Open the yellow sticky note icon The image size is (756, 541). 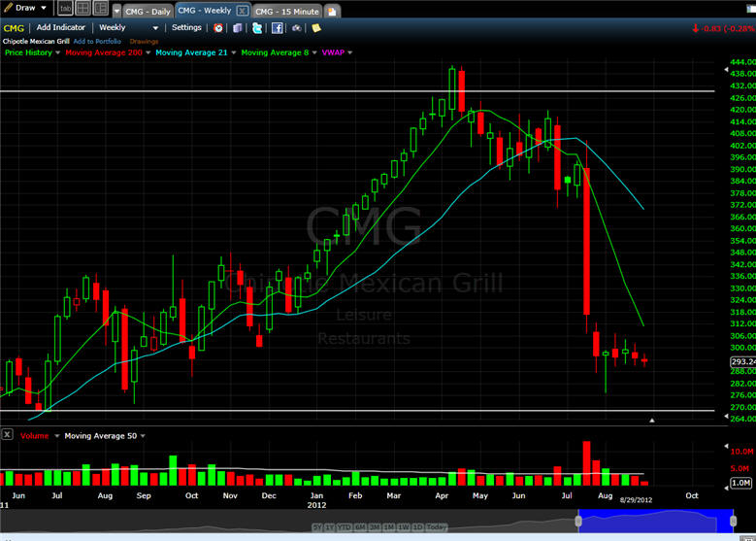click(316, 28)
